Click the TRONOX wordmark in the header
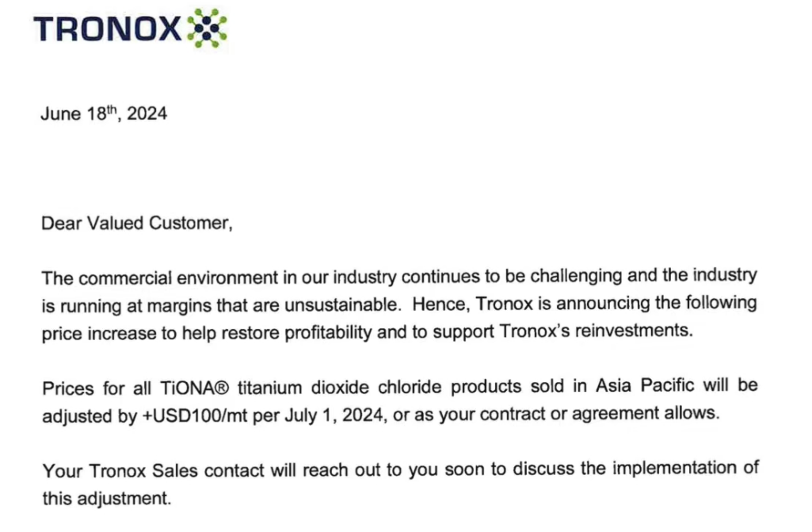Screen dimensions: 812x532 tap(107, 29)
